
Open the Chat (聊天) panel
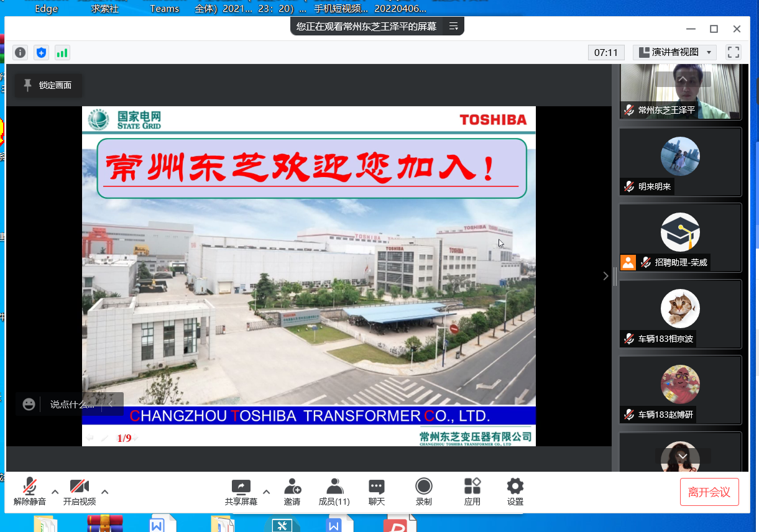[x=376, y=491]
